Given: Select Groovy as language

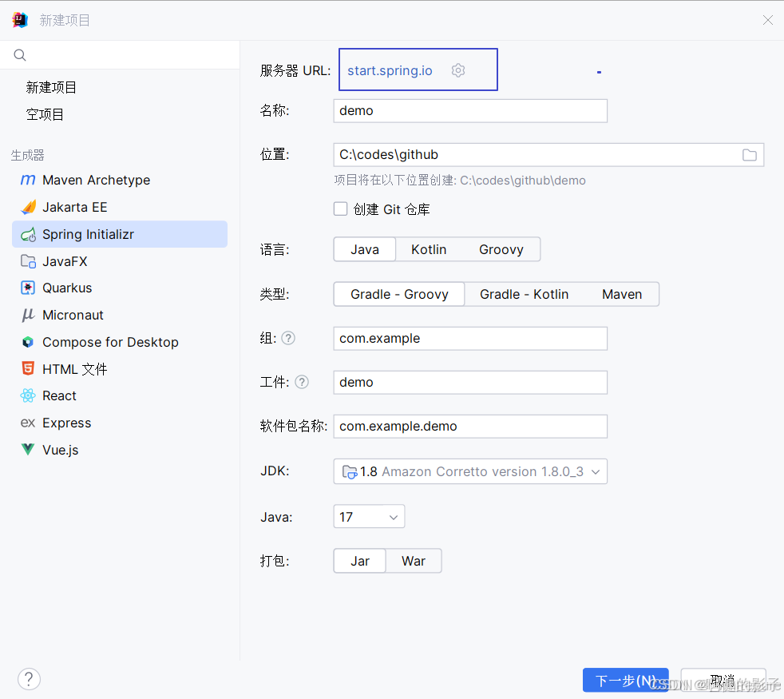Looking at the screenshot, I should click(501, 249).
